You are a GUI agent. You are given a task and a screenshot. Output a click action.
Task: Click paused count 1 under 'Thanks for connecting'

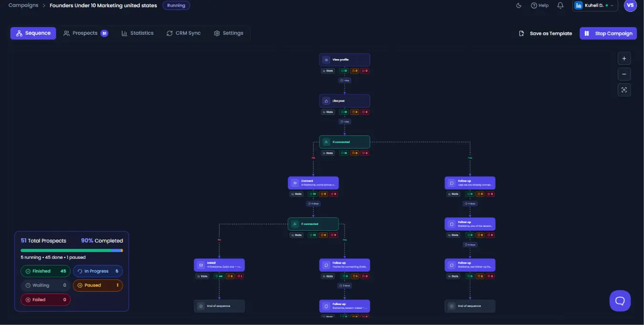[354, 276]
